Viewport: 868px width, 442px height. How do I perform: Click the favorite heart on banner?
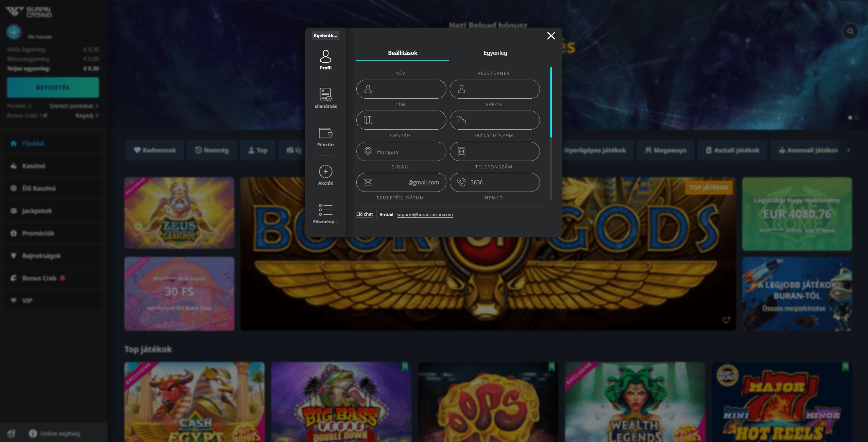coord(726,320)
